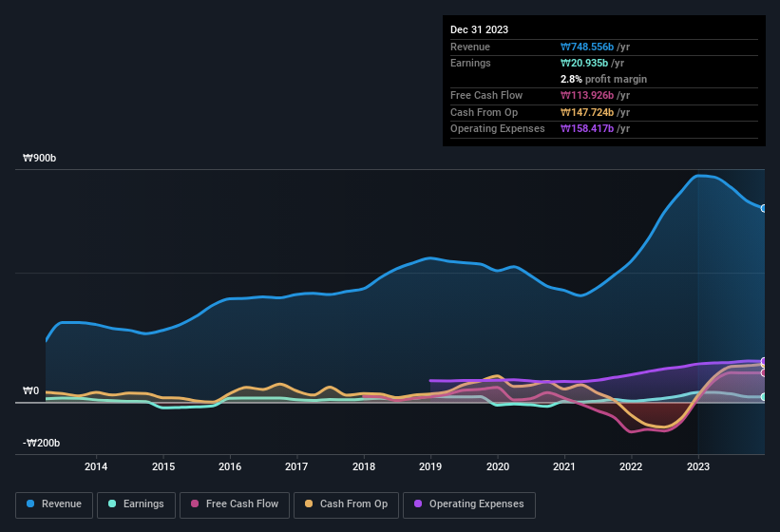Image resolution: width=780 pixels, height=532 pixels.
Task: Click the purple Operating Expenses end-point marker
Action: [x=764, y=361]
